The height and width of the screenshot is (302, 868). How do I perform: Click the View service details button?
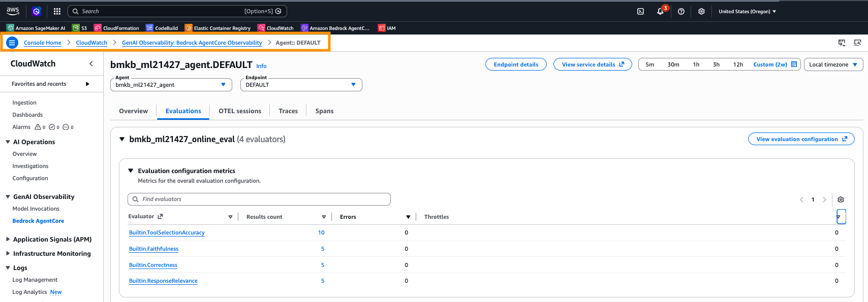coord(593,64)
